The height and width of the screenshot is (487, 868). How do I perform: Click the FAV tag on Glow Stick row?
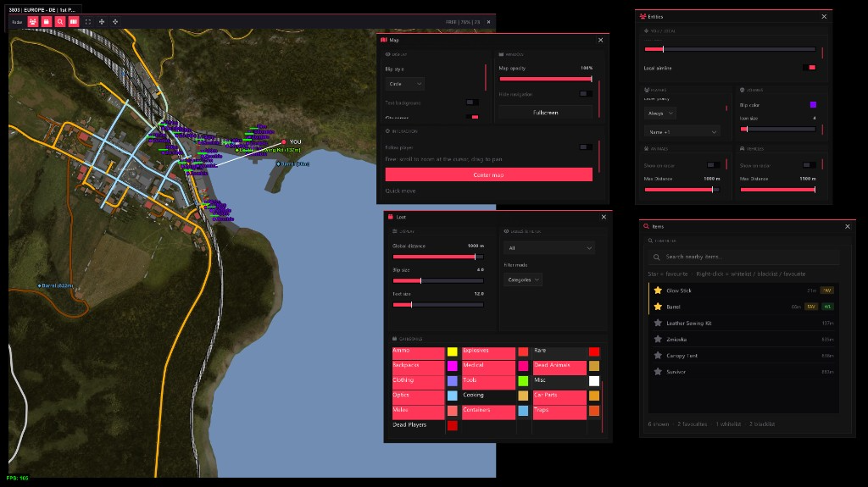(827, 291)
